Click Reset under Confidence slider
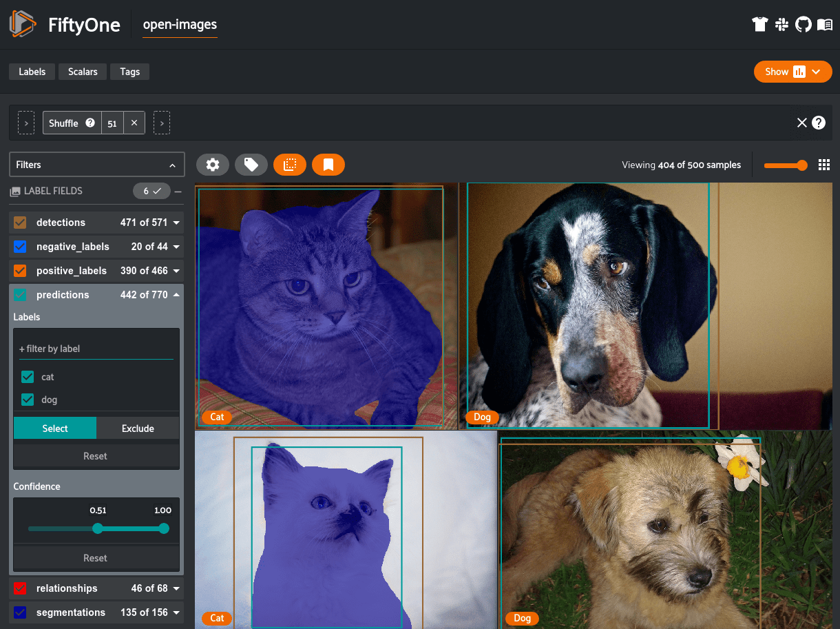This screenshot has height=629, width=840. pyautogui.click(x=96, y=558)
